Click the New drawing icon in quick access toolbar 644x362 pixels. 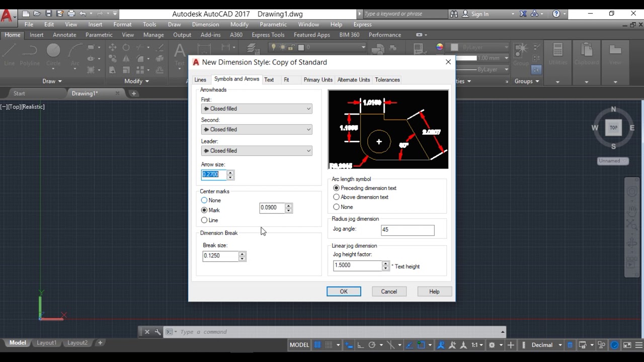[26, 14]
